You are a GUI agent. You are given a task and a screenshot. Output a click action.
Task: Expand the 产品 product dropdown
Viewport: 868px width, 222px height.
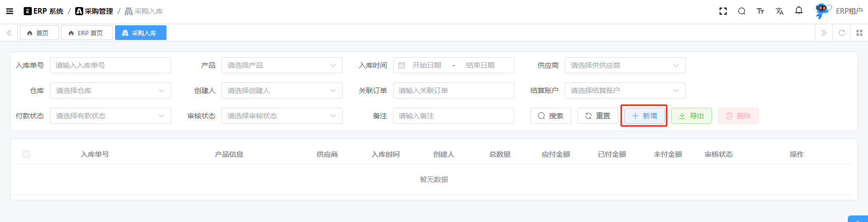tap(282, 65)
